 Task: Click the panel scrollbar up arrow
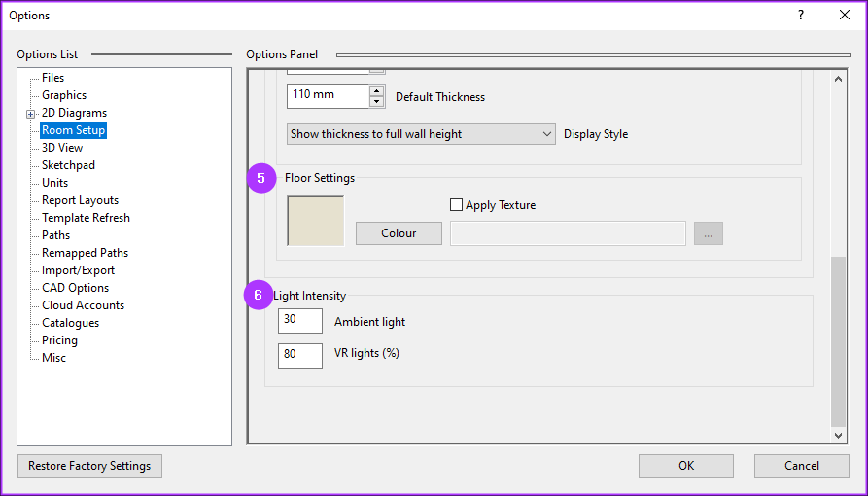[x=838, y=79]
